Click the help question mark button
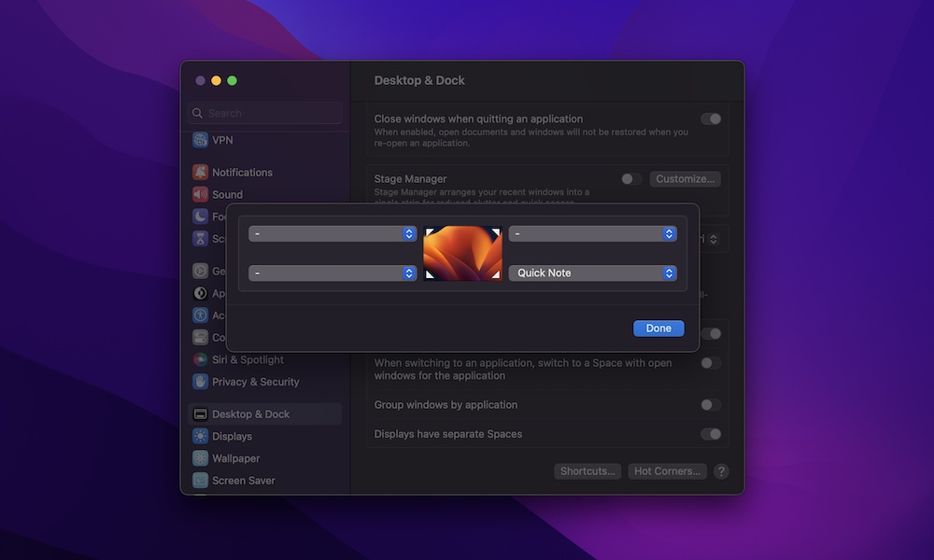The image size is (934, 560). (x=721, y=471)
